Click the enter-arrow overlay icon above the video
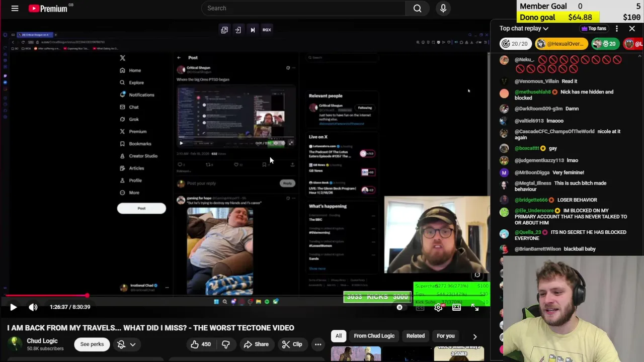 tap(238, 30)
